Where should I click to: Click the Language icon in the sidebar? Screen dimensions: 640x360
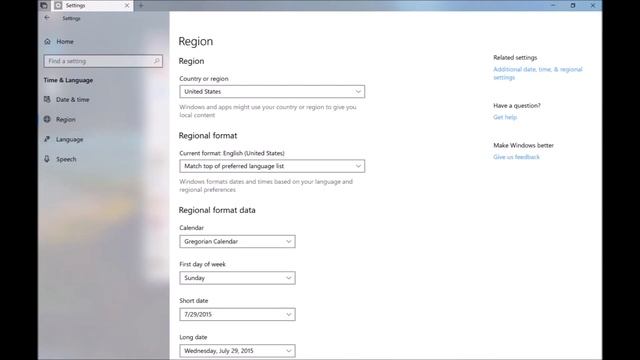[47, 139]
